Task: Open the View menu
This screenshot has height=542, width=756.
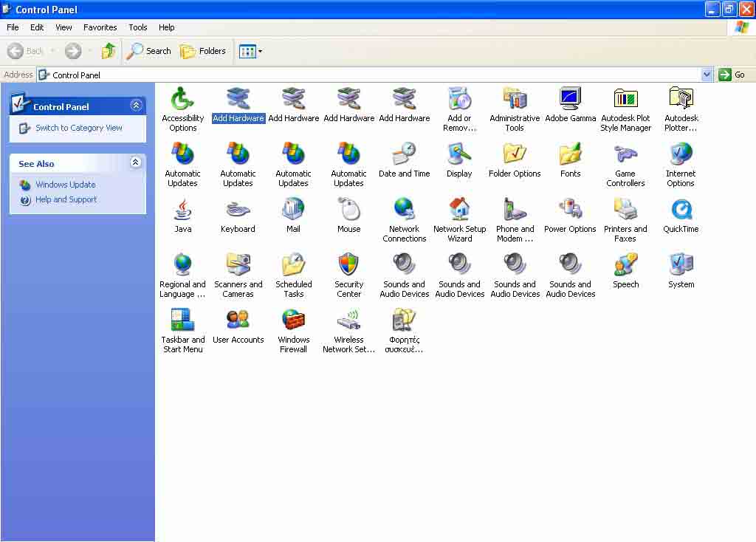Action: tap(63, 27)
